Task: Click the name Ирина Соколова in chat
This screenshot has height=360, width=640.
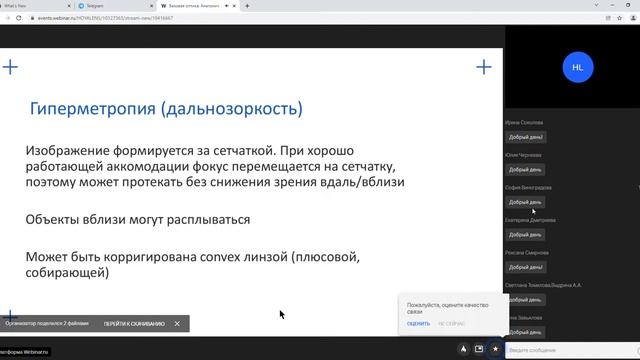Action: pyautogui.click(x=524, y=122)
